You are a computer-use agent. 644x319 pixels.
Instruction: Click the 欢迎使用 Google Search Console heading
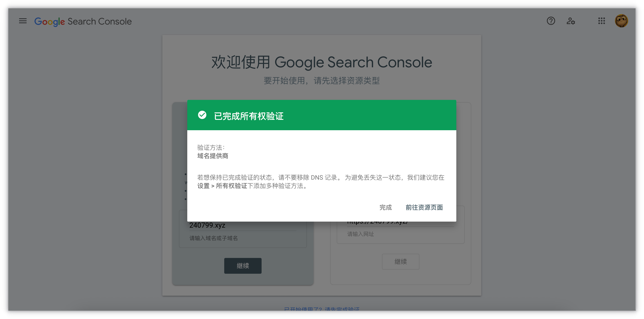pyautogui.click(x=322, y=62)
